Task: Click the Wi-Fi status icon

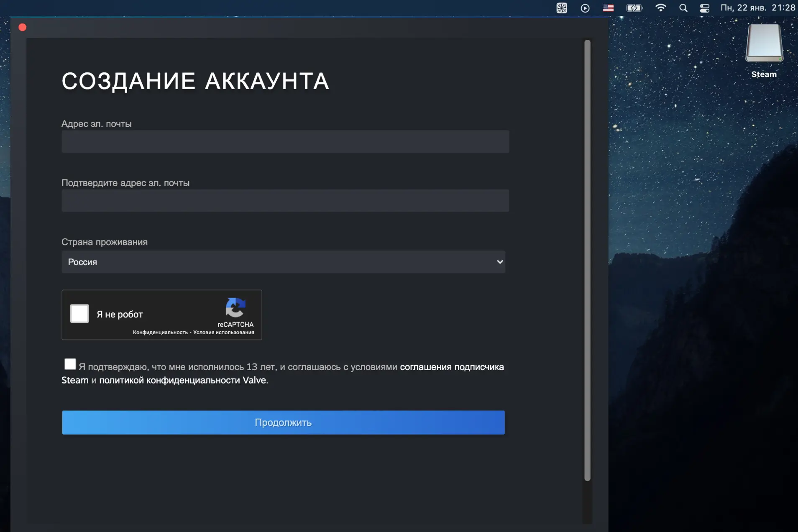Action: click(x=660, y=8)
